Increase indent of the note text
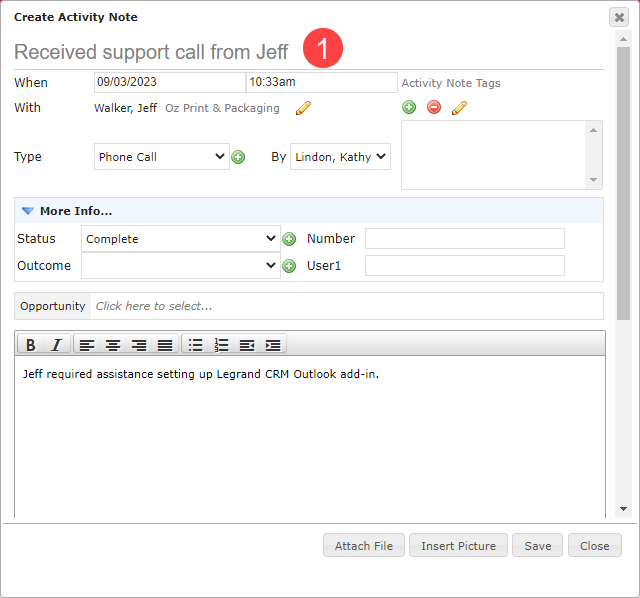Screen dimensions: 640x598 pyautogui.click(x=273, y=345)
